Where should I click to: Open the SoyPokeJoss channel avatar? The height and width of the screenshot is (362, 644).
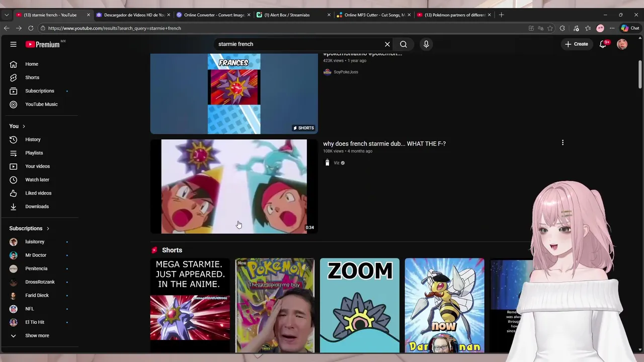click(x=327, y=72)
